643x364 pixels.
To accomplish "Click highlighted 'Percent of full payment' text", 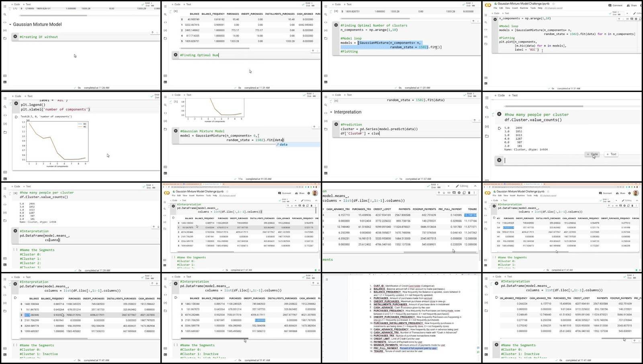I will pyautogui.click(x=418, y=348).
